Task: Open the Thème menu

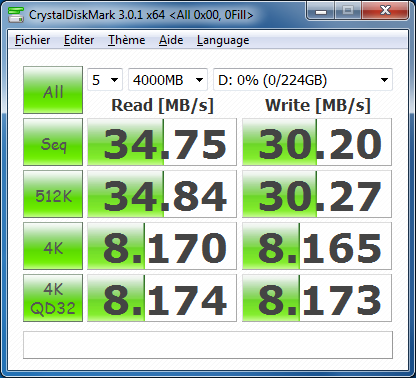Action: click(126, 40)
